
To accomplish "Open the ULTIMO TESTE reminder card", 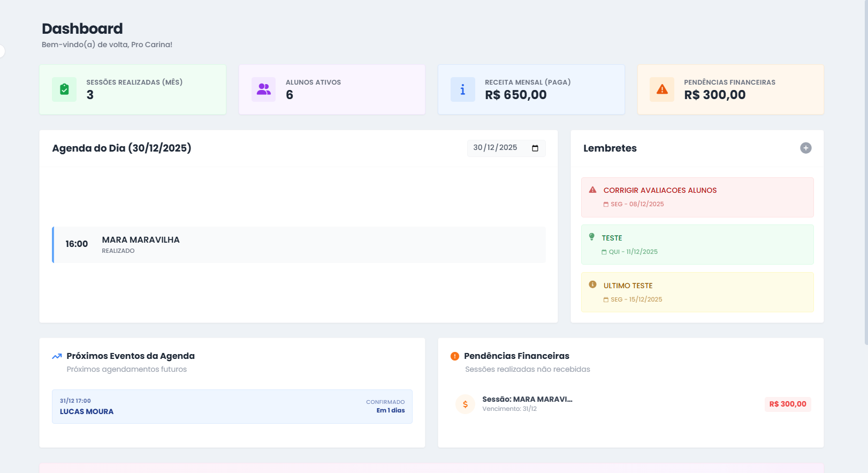I will coord(697,292).
